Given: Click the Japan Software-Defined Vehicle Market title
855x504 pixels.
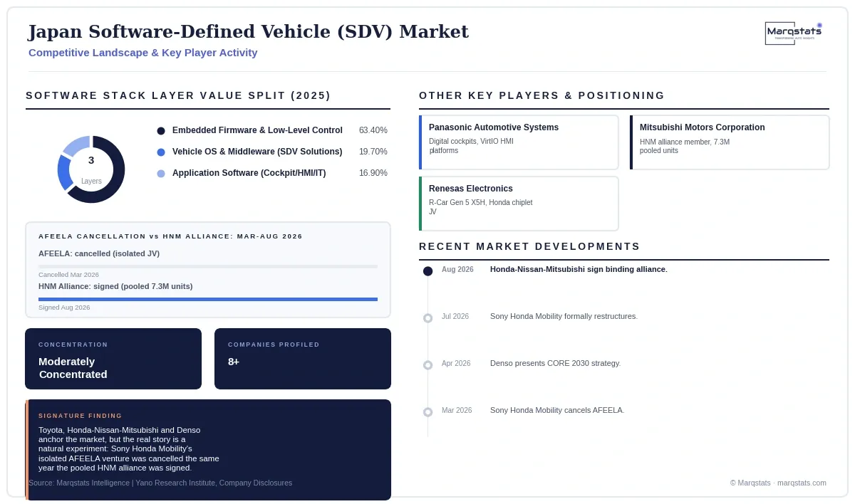Looking at the screenshot, I should tap(248, 32).
